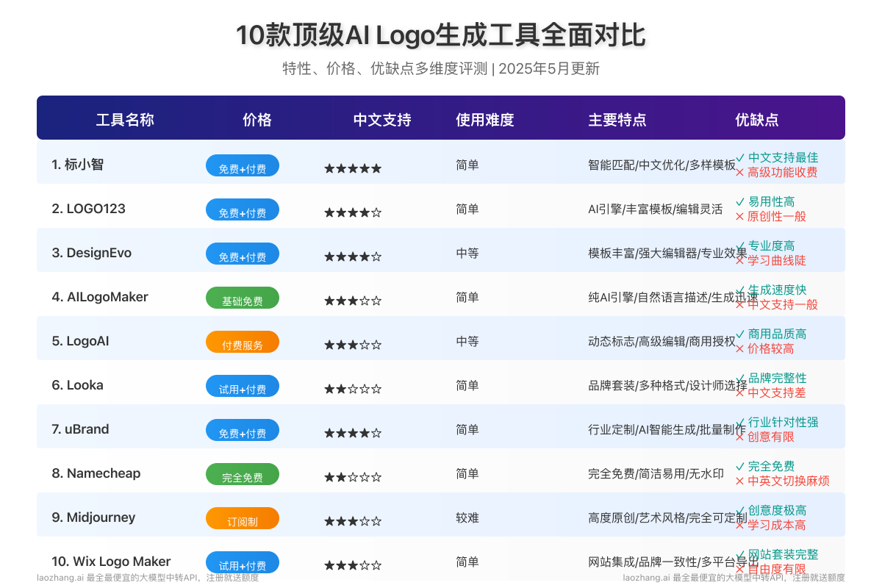Image resolution: width=882 pixels, height=588 pixels.
Task: Click the star rating in AILogoMaker row
Action: (x=353, y=301)
